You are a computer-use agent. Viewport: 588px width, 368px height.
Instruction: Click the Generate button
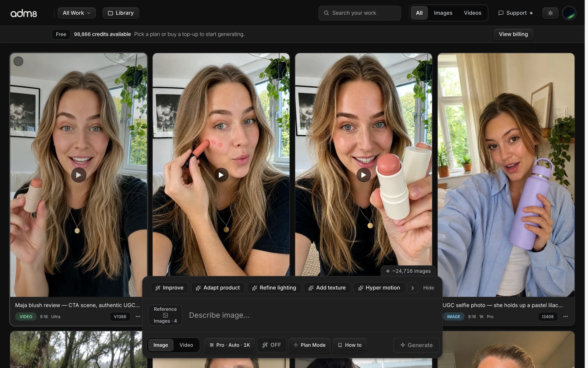(x=416, y=345)
